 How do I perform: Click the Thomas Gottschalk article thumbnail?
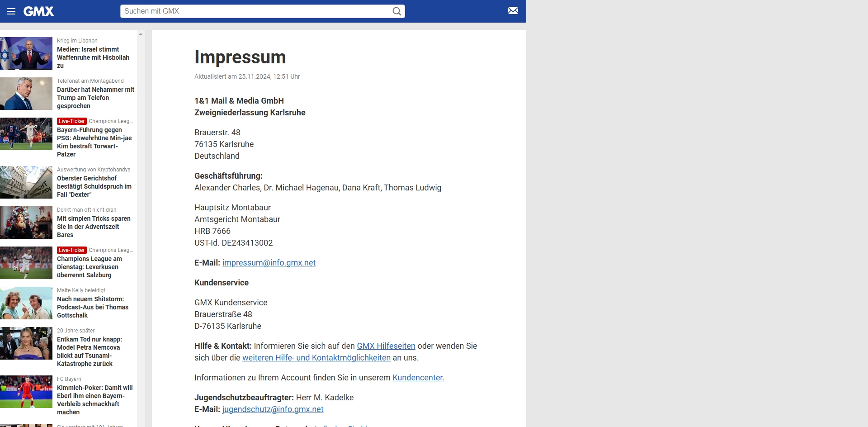[26, 303]
